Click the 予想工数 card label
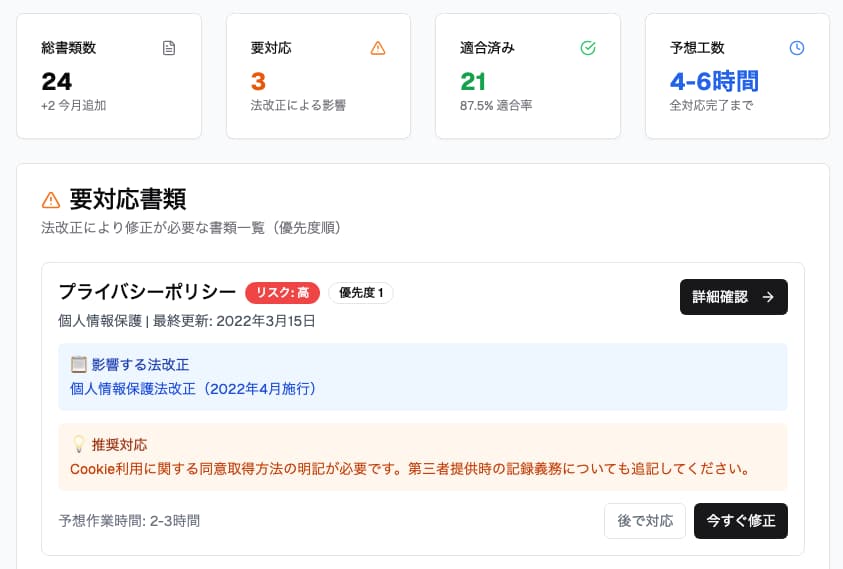 pyautogui.click(x=697, y=48)
